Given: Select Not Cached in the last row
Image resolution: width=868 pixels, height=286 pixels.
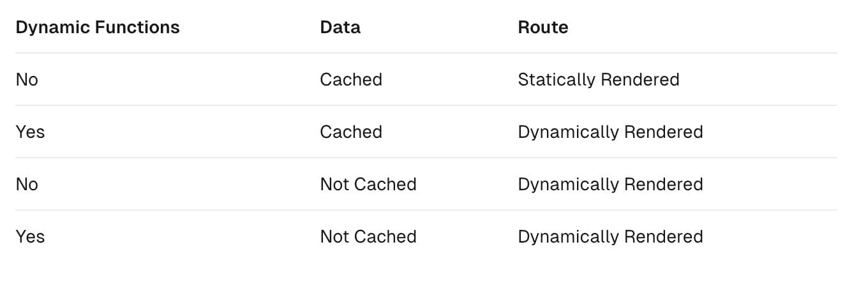Looking at the screenshot, I should (x=368, y=237).
